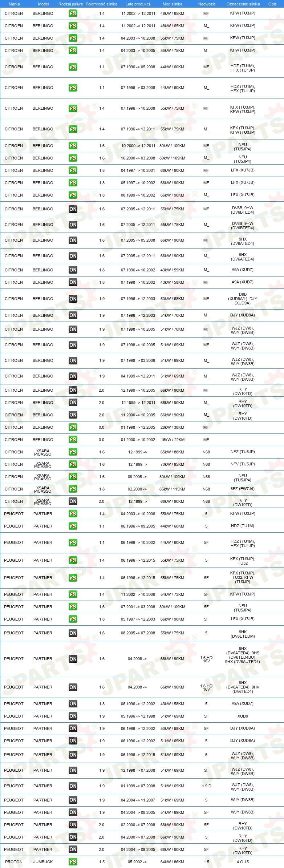Click diesel ON icon for Partner 01.1999 -> 07.2008
Image resolution: width=284 pixels, height=868 pixels.
(x=73, y=786)
